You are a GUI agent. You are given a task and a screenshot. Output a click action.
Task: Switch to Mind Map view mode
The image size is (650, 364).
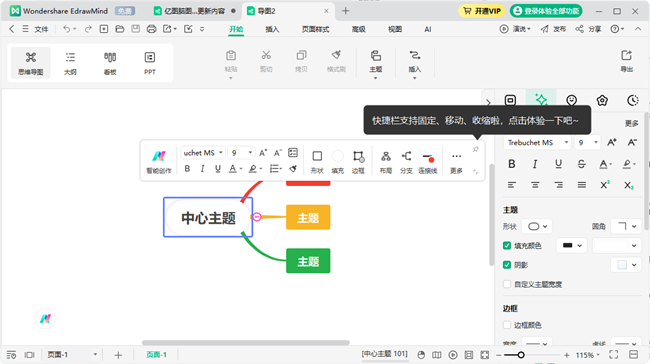click(30, 63)
